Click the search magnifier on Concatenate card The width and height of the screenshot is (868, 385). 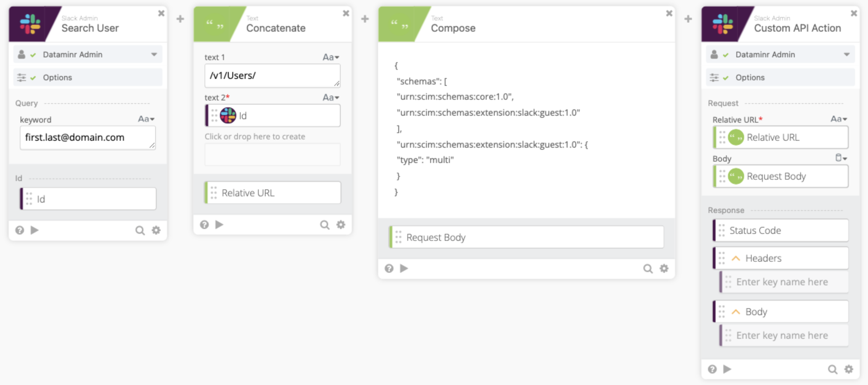click(325, 224)
